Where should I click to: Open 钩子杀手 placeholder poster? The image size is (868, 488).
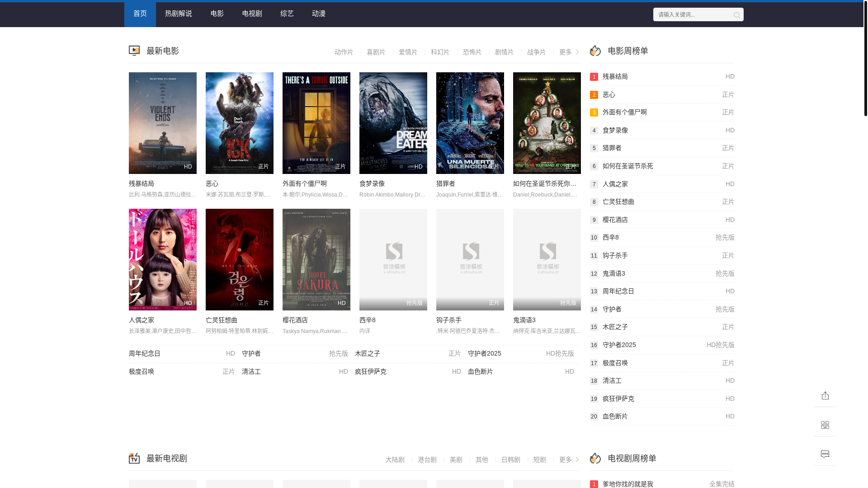[x=470, y=259]
